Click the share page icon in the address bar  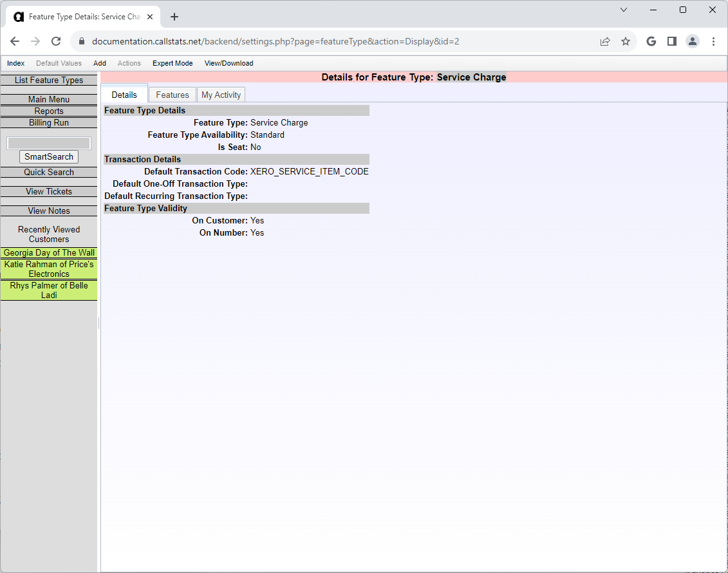pos(604,41)
